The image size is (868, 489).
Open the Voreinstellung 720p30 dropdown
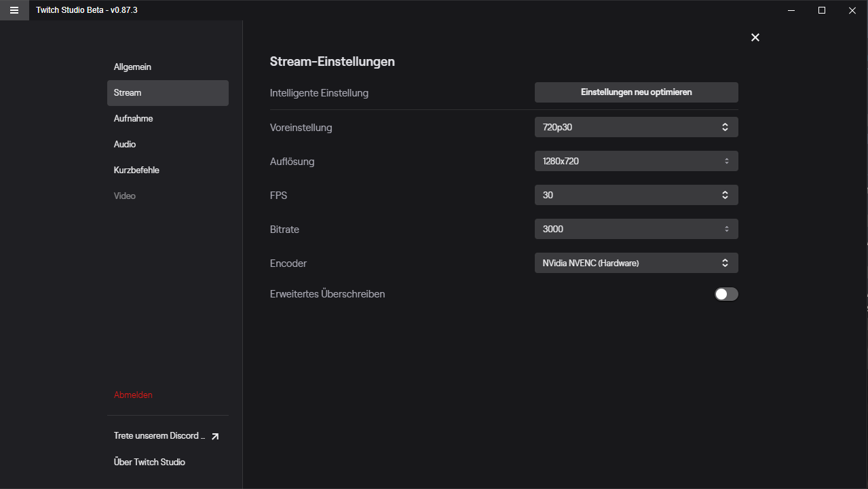coord(636,127)
